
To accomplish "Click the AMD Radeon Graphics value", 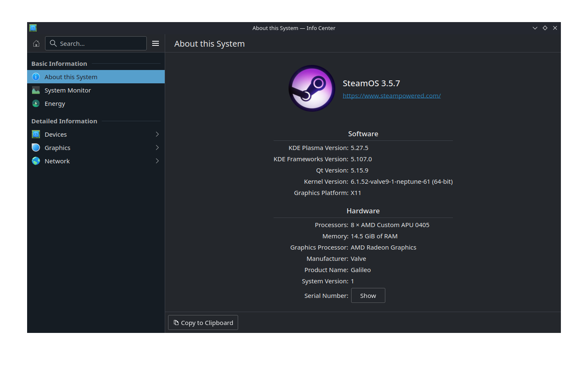I will [x=384, y=247].
